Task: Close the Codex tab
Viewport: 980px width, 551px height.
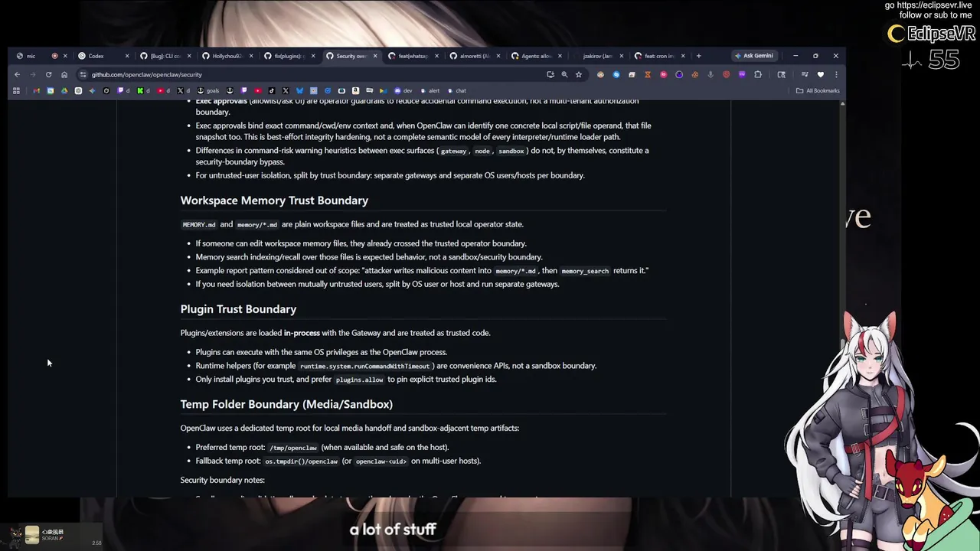Action: point(127,55)
